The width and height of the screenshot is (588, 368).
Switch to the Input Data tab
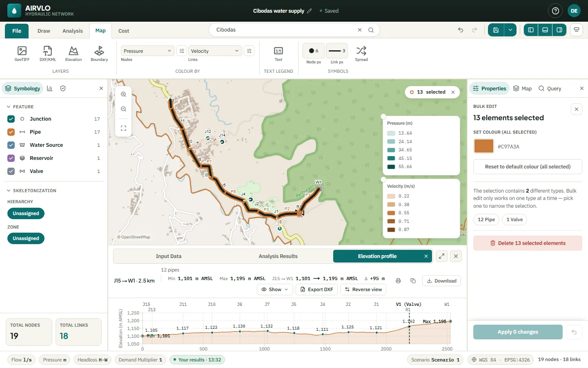(169, 256)
